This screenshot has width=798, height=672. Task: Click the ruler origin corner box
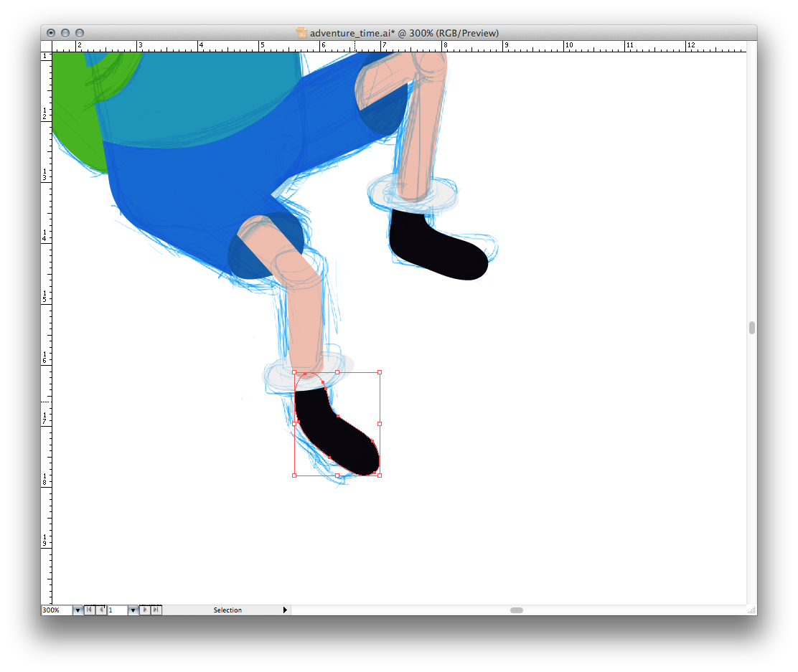click(x=46, y=46)
